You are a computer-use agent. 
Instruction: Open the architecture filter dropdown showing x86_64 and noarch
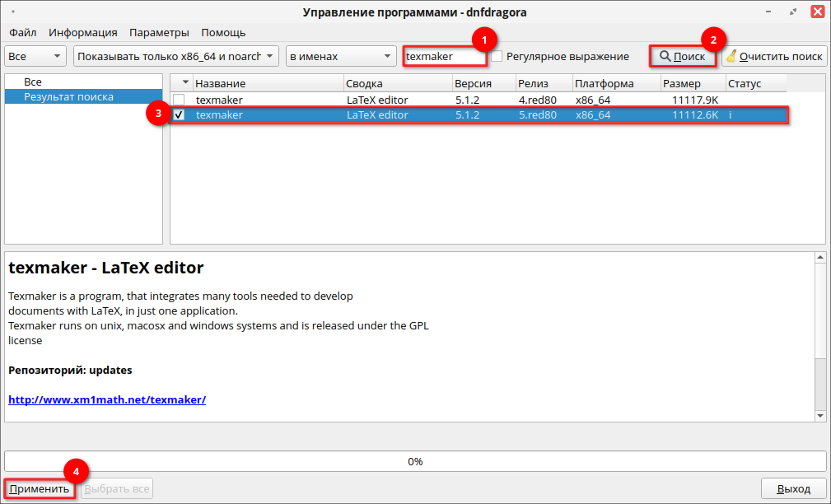[x=176, y=56]
